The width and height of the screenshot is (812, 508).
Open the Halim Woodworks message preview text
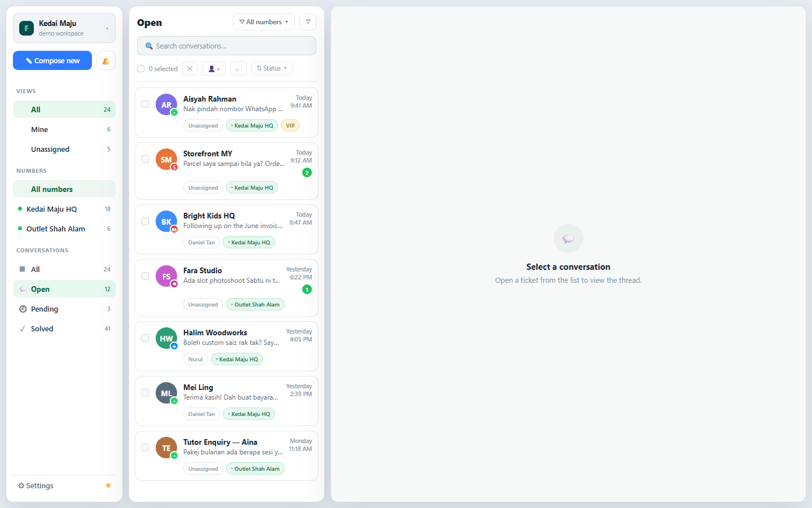[231, 343]
